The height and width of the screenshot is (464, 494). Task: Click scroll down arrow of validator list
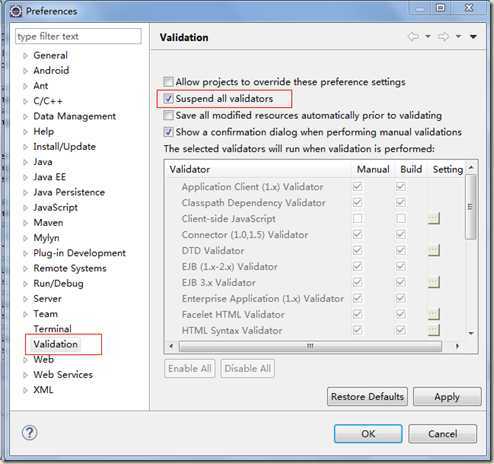point(471,333)
